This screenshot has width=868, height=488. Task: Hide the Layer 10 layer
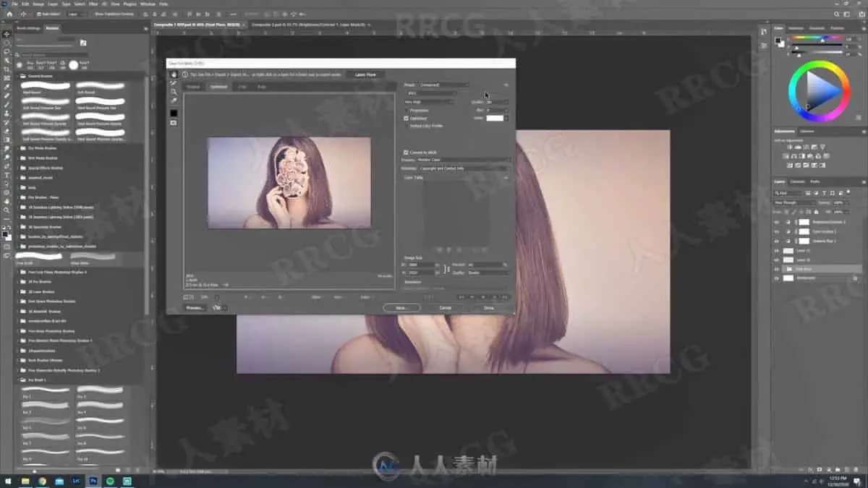tap(777, 260)
